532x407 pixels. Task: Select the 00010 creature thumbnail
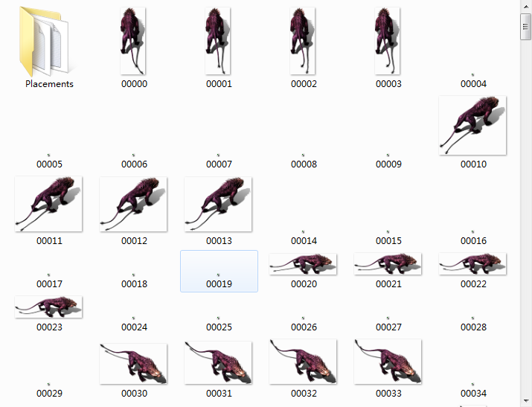click(472, 126)
